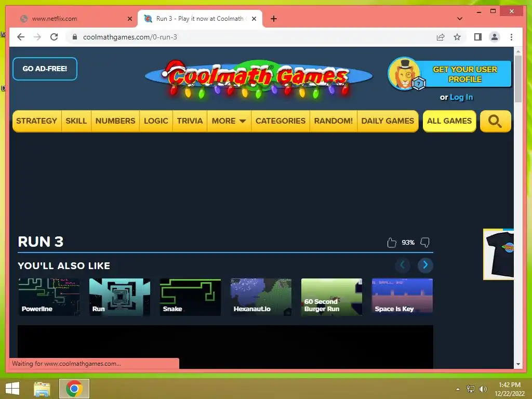This screenshot has height=399, width=532.
Task: Click the yellow search magnifier button
Action: click(x=495, y=121)
